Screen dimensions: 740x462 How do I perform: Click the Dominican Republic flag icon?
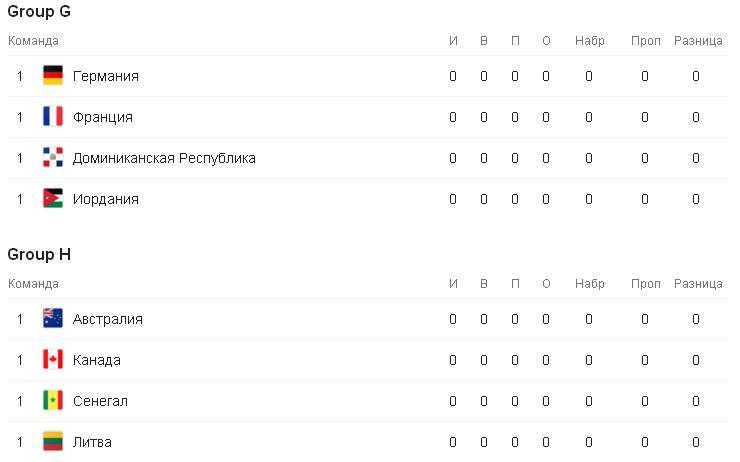point(53,158)
